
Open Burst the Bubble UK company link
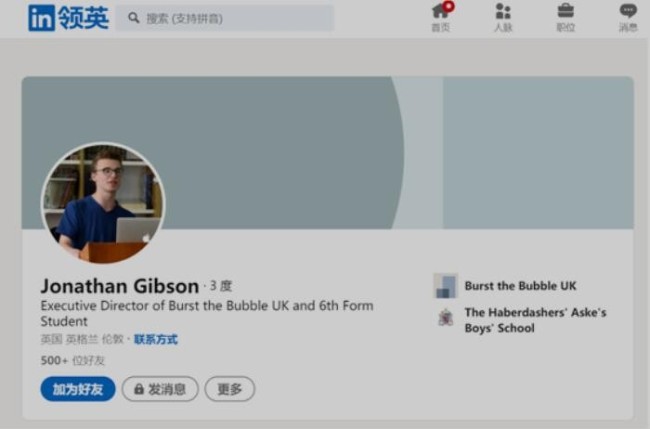tap(520, 286)
